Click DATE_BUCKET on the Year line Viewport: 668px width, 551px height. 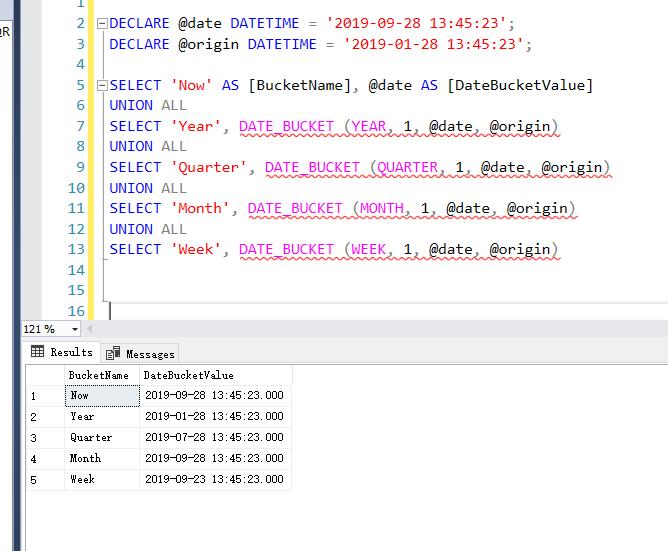click(x=286, y=127)
